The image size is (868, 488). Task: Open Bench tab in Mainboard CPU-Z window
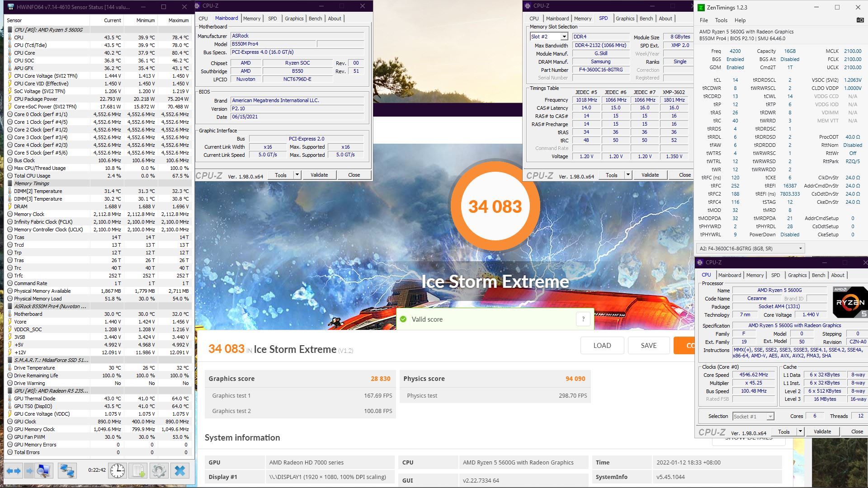click(x=315, y=19)
